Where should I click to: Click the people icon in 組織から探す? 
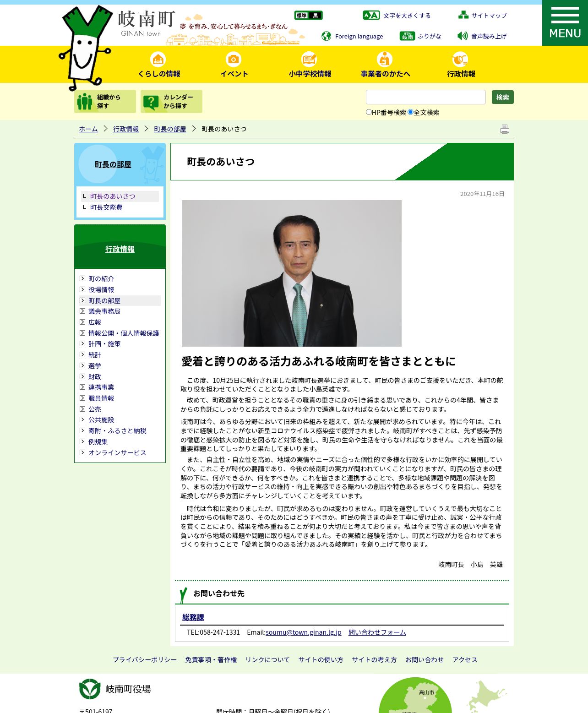(85, 102)
